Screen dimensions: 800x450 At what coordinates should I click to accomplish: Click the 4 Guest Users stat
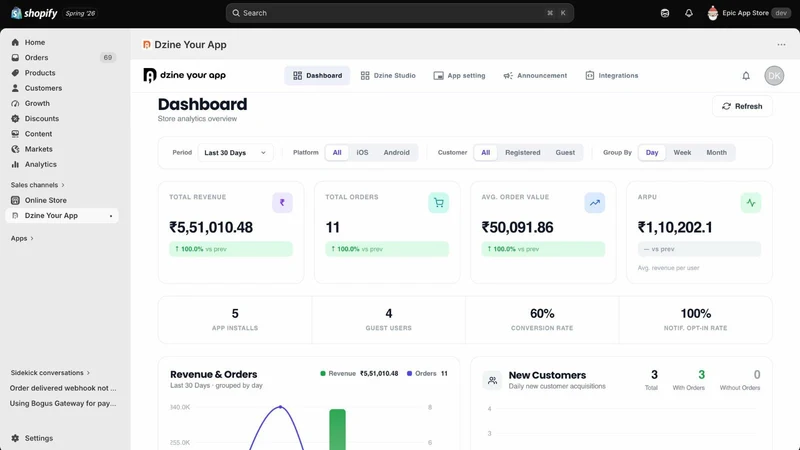click(x=388, y=320)
